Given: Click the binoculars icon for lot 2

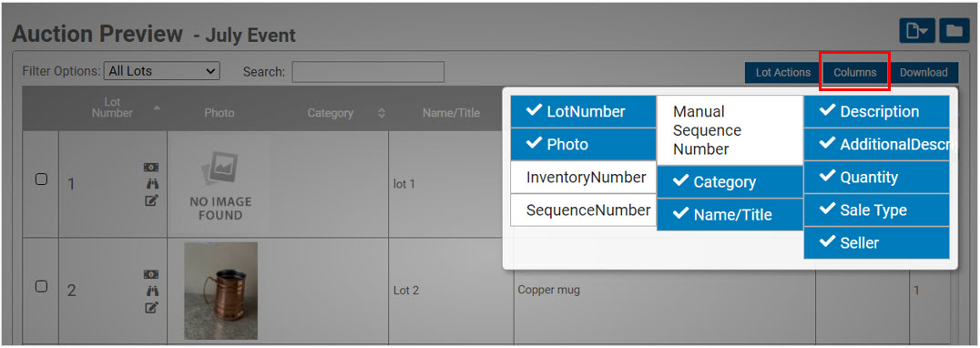Looking at the screenshot, I should tap(151, 291).
